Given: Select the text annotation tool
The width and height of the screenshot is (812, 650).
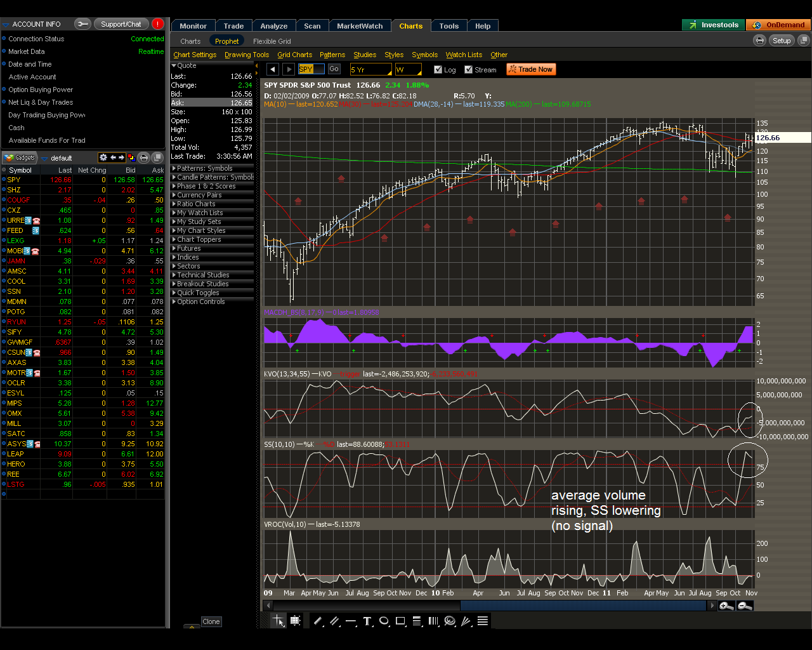Looking at the screenshot, I should (x=367, y=621).
